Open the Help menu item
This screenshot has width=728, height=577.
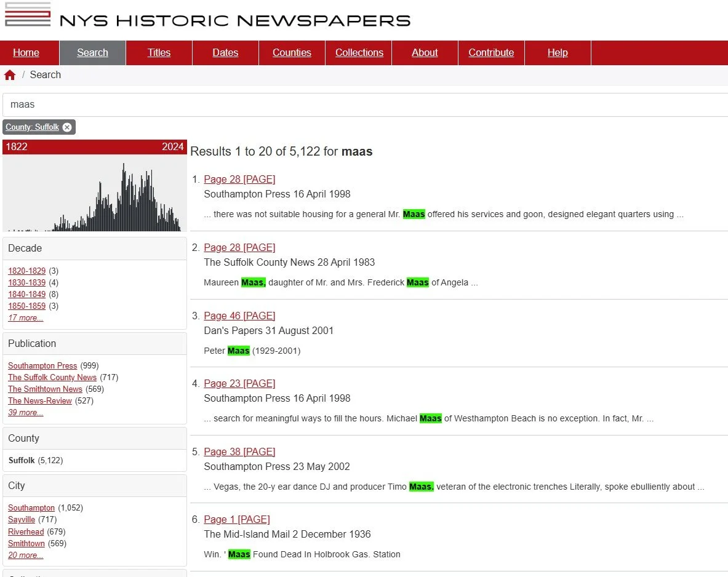(x=557, y=52)
